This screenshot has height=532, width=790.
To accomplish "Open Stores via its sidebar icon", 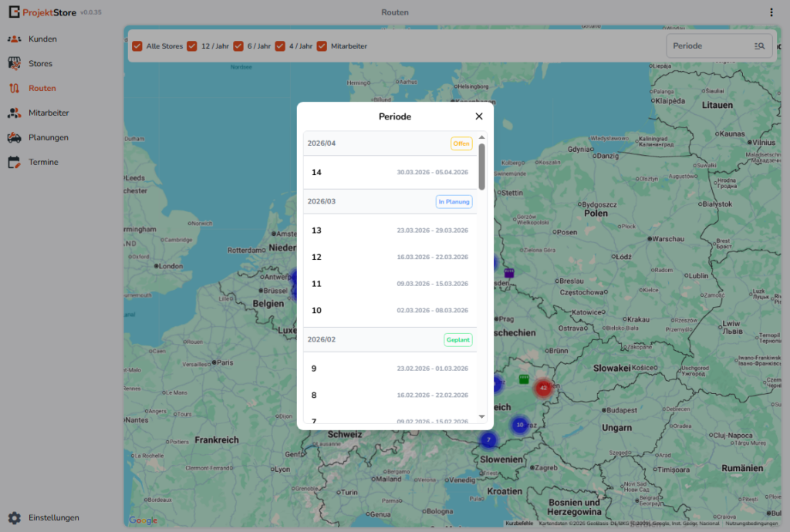I will tap(14, 63).
